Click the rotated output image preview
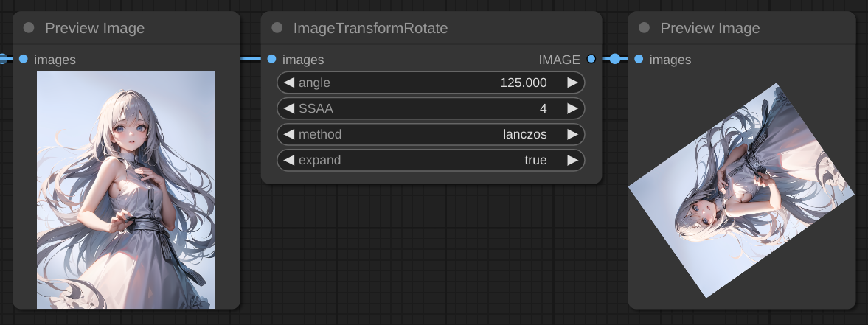The image size is (868, 325). tap(741, 192)
